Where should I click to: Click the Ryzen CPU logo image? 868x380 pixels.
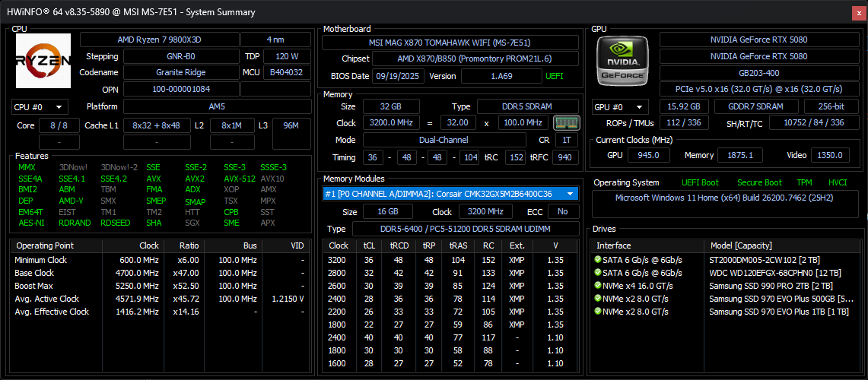point(43,61)
